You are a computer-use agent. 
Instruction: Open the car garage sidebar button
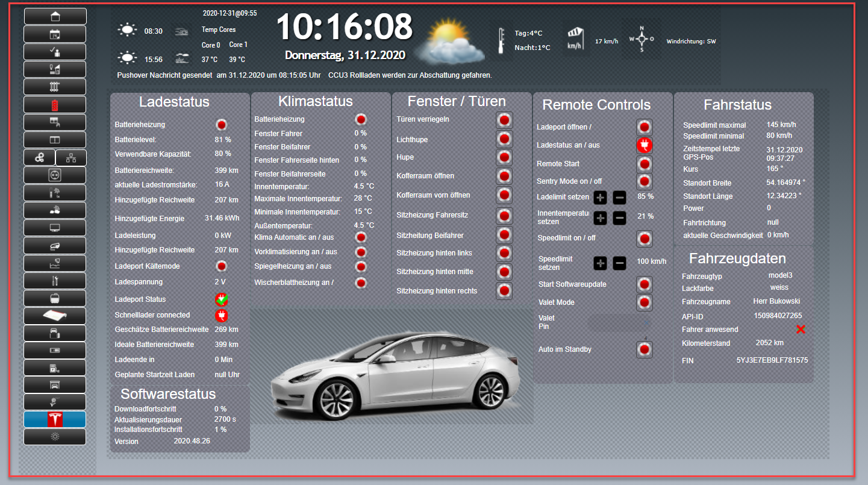click(55, 333)
